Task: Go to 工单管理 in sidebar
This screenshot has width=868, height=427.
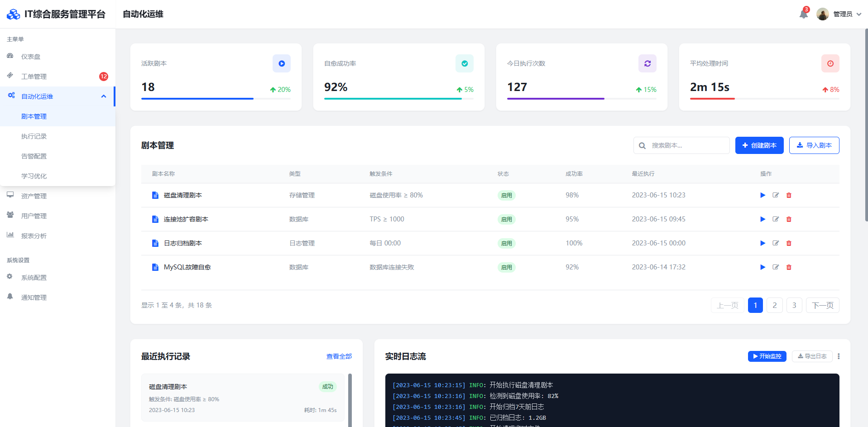Action: (x=34, y=77)
